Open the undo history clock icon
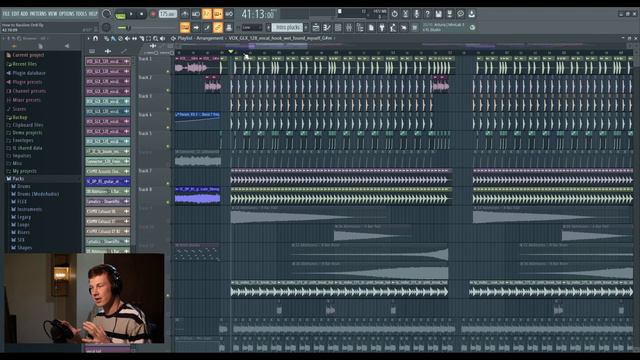 [x=394, y=14]
